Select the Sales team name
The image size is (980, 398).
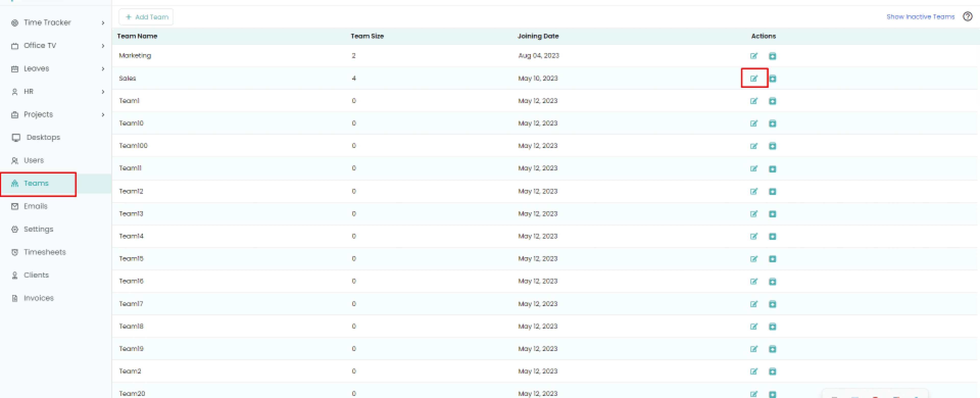tap(127, 78)
